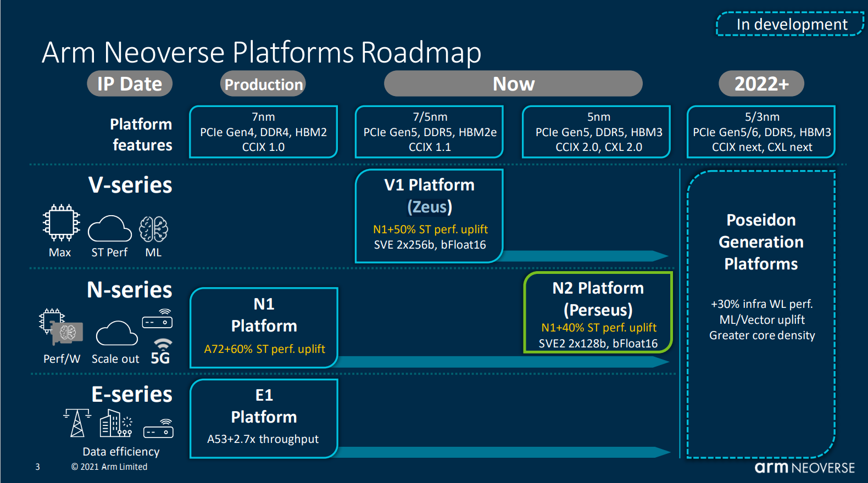868x483 pixels.
Task: Click the slide title Arm Neoverse Platforms Roadmap
Action: point(261,53)
